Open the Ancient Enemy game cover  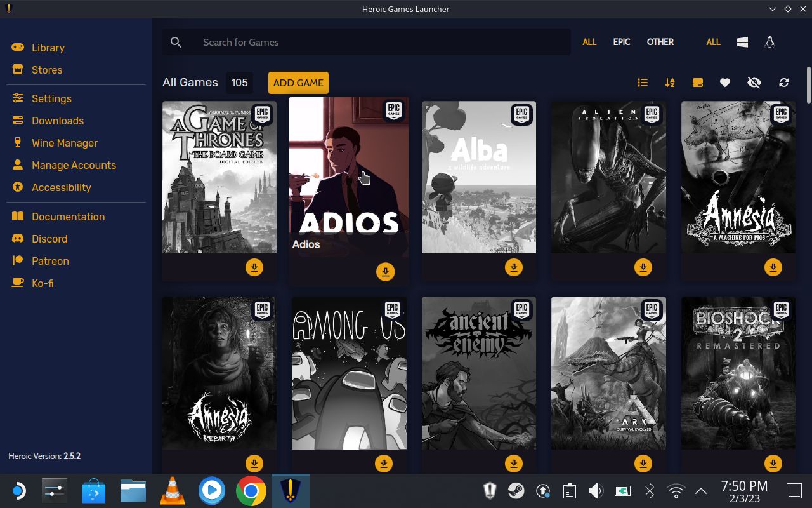pyautogui.click(x=479, y=373)
